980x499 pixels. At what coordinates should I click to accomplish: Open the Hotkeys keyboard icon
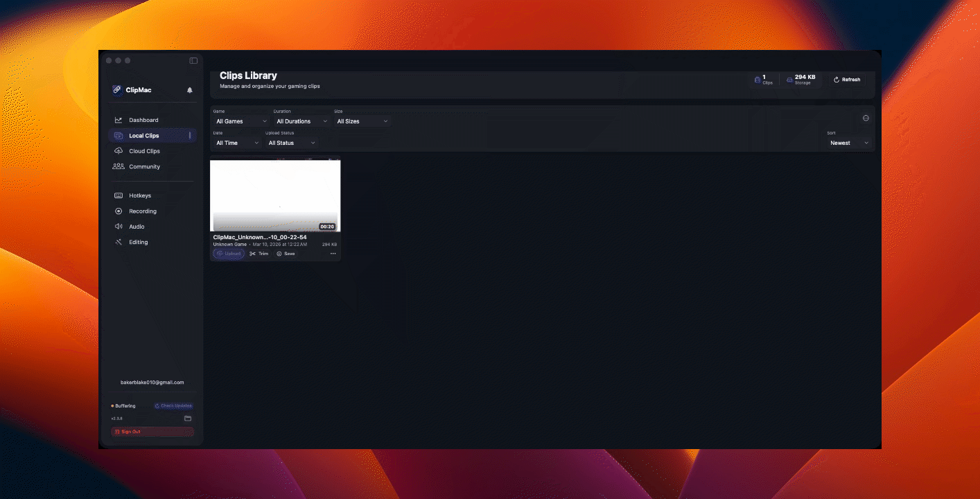[119, 195]
